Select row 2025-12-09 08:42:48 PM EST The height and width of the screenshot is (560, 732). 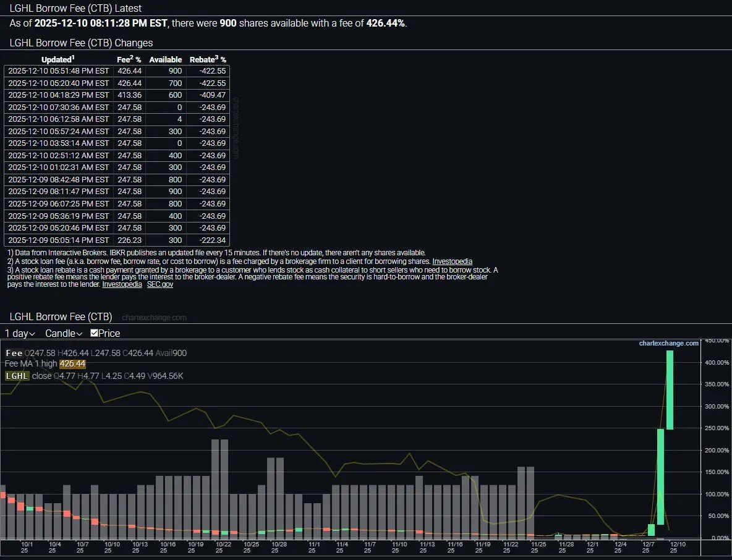117,179
